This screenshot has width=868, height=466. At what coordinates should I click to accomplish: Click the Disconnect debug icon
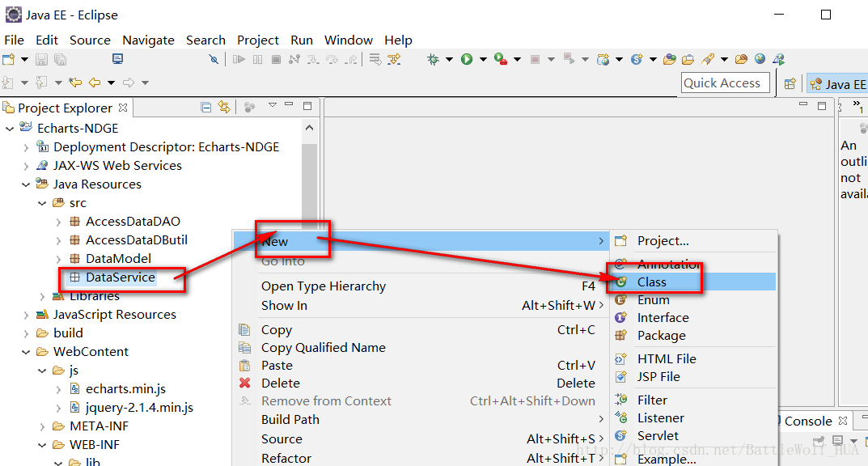[294, 59]
